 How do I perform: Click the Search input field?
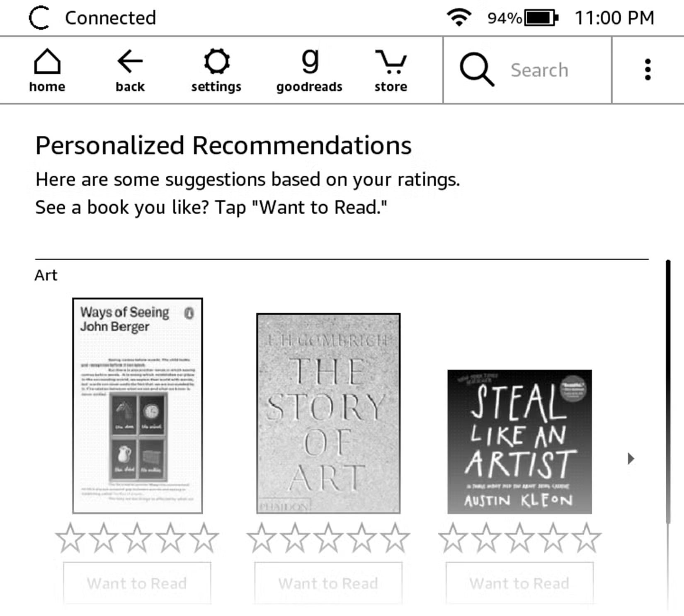[x=539, y=70]
